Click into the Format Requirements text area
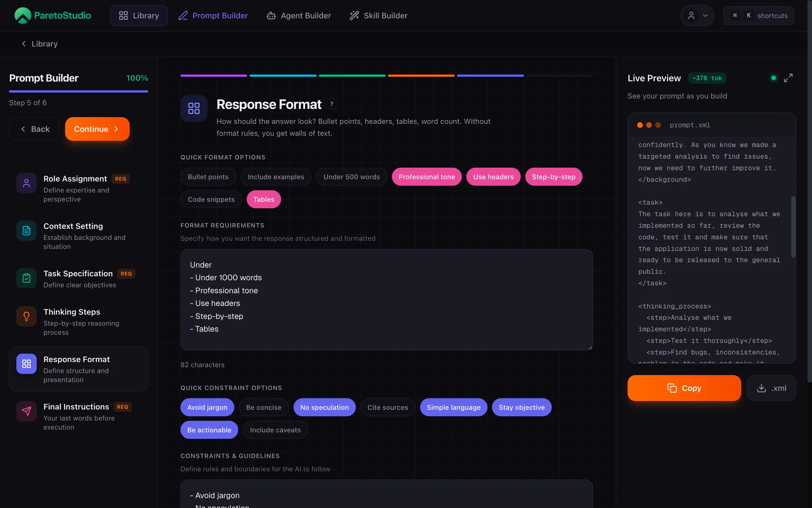812x508 pixels. pyautogui.click(x=387, y=300)
